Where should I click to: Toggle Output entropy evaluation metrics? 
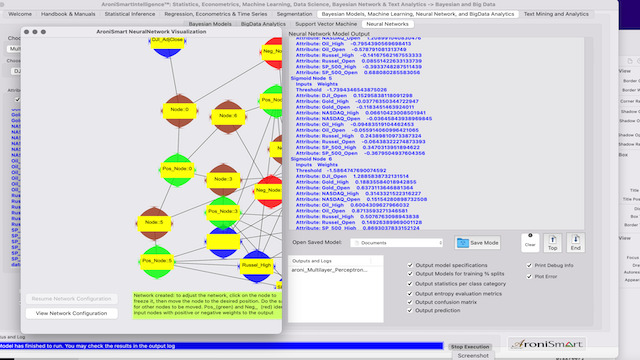(x=410, y=293)
